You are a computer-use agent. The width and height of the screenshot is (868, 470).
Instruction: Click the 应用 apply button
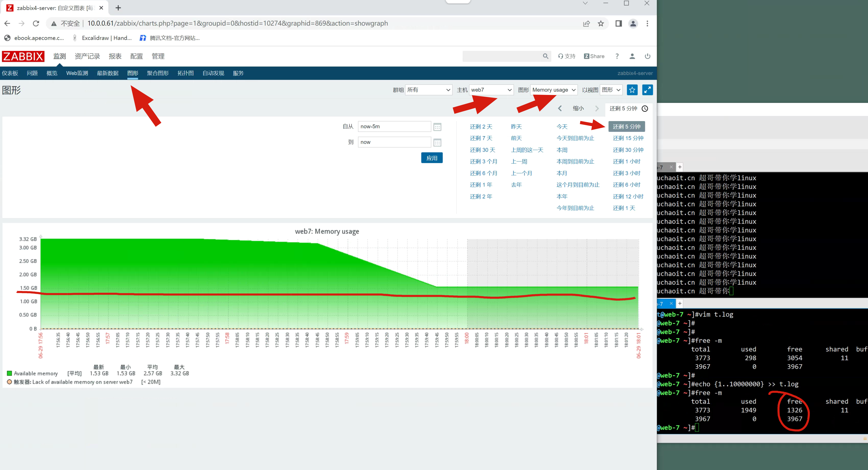(432, 158)
